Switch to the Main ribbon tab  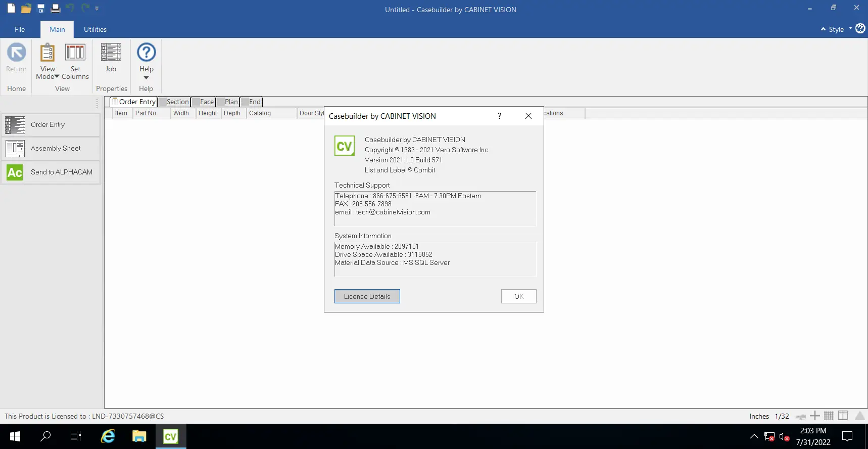click(57, 29)
